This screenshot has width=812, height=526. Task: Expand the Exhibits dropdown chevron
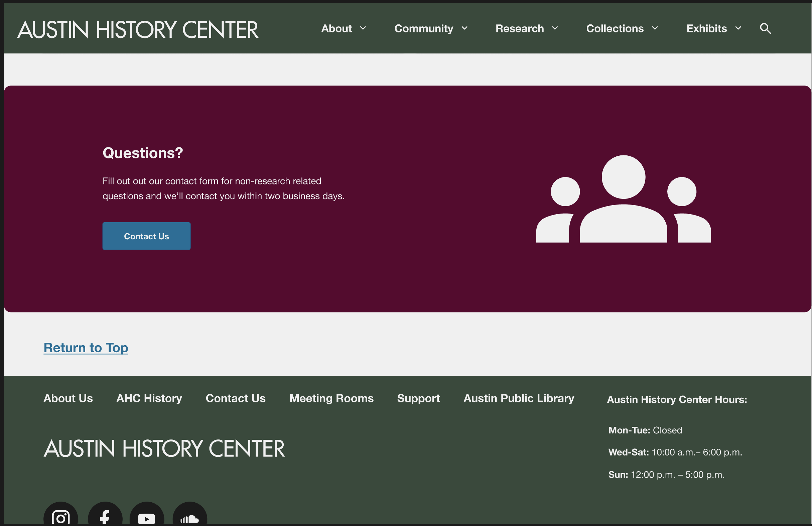coord(738,28)
